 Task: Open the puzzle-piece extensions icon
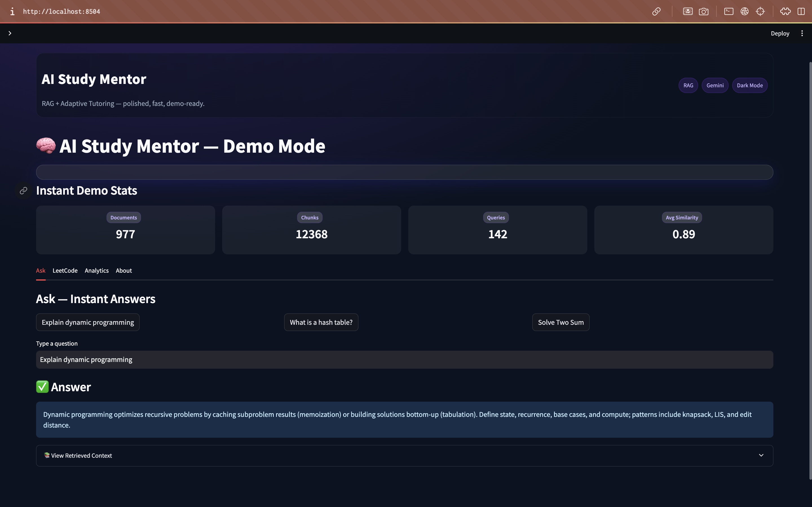785,11
